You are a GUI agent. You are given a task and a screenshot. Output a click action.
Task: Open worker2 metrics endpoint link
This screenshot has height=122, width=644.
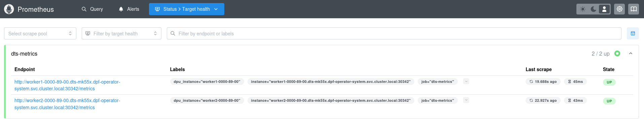[67, 104]
